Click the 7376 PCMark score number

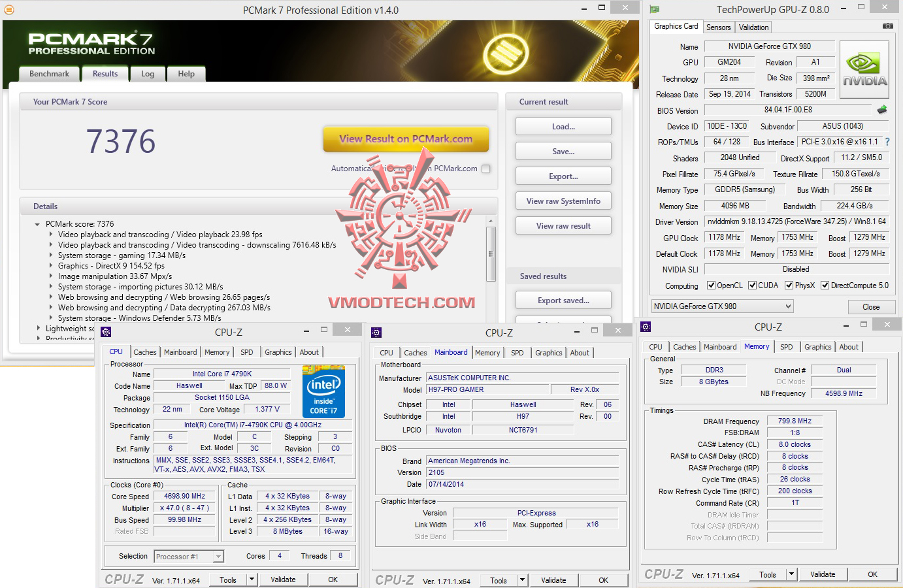121,141
